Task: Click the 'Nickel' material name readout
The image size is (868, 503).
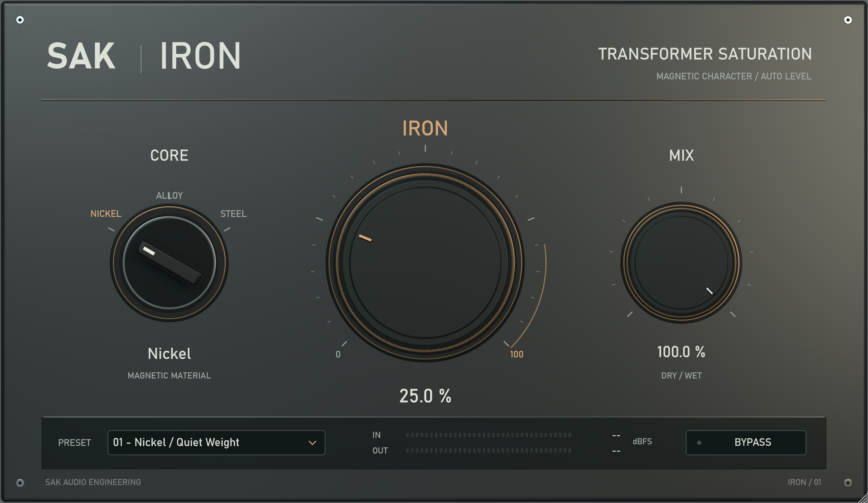Action: pos(169,353)
